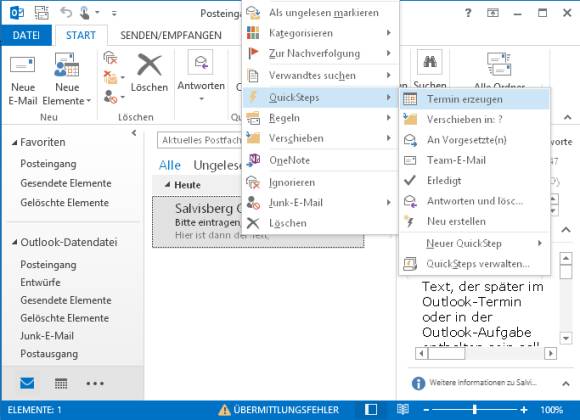Open the Neue Elemente ribbon button
The width and height of the screenshot is (580, 420).
(67, 78)
